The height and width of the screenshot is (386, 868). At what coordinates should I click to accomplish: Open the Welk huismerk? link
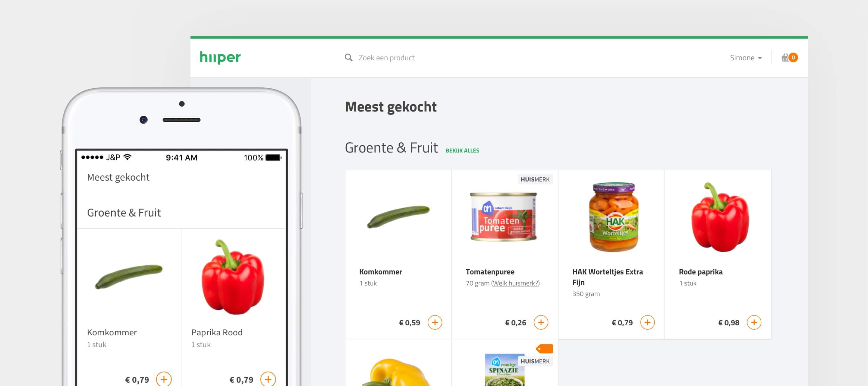[515, 283]
